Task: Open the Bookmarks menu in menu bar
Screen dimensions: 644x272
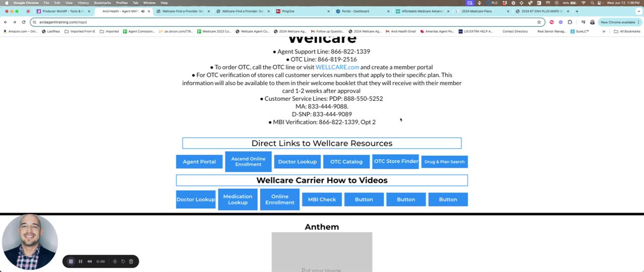Action: pos(102,3)
